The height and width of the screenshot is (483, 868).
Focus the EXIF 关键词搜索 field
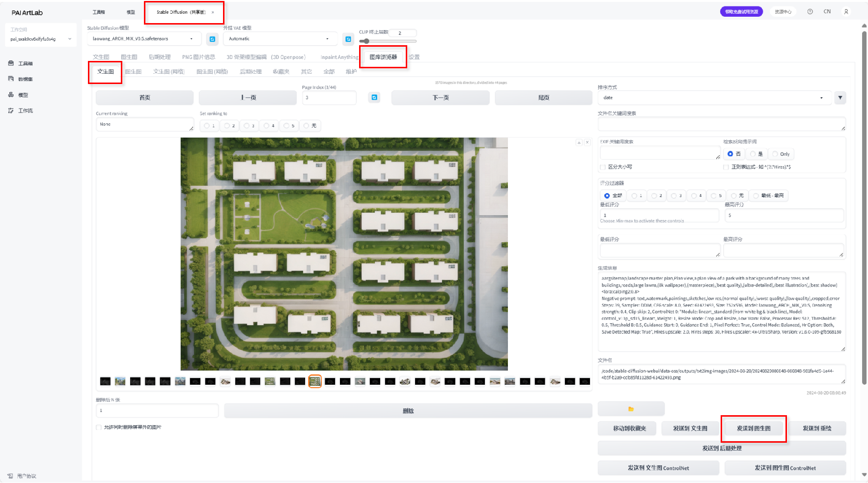(660, 153)
